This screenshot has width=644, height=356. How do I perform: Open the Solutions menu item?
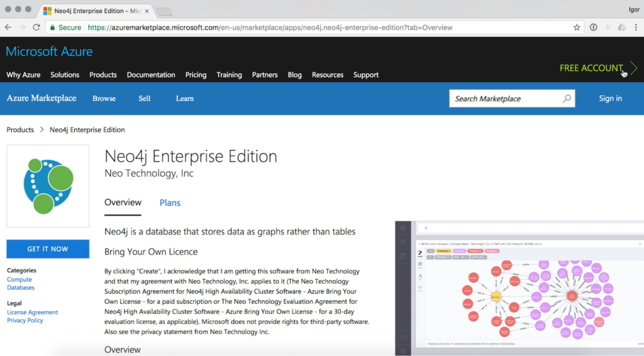click(x=65, y=75)
